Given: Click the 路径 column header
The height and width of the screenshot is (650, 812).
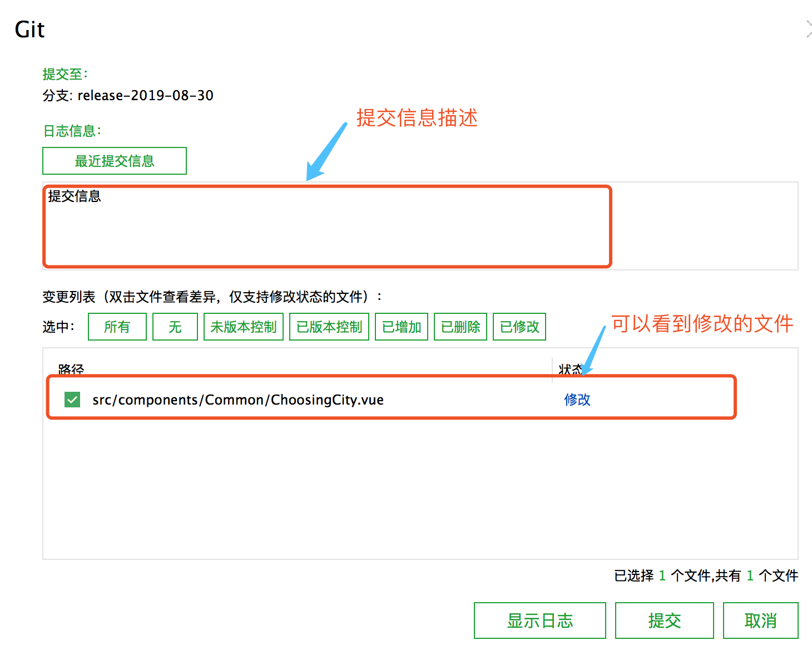Looking at the screenshot, I should (71, 370).
